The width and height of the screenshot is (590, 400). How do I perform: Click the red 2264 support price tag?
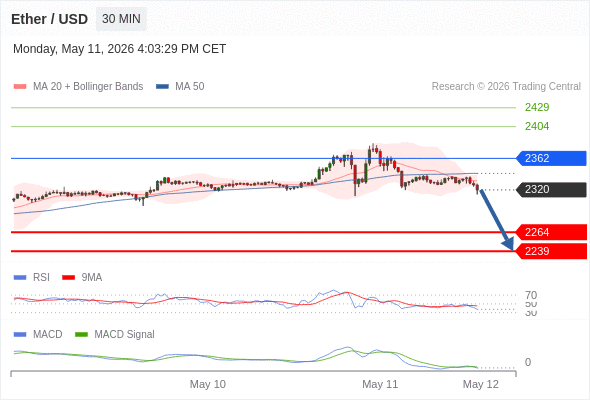[551, 232]
